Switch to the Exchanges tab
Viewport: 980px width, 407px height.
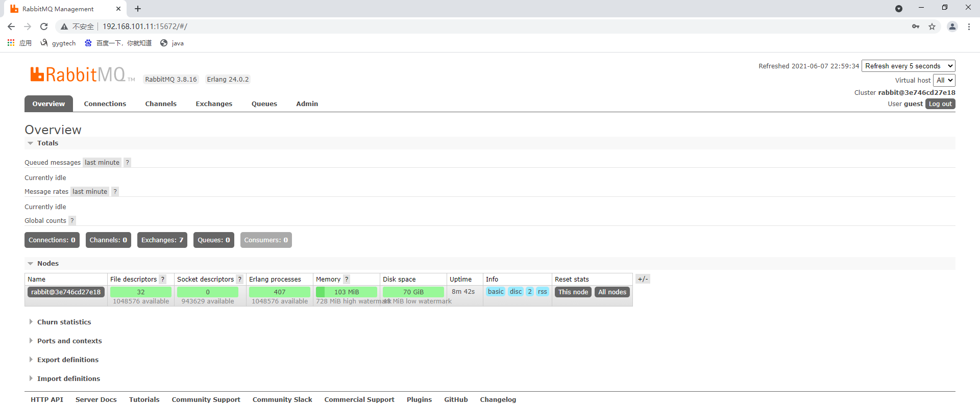[214, 104]
